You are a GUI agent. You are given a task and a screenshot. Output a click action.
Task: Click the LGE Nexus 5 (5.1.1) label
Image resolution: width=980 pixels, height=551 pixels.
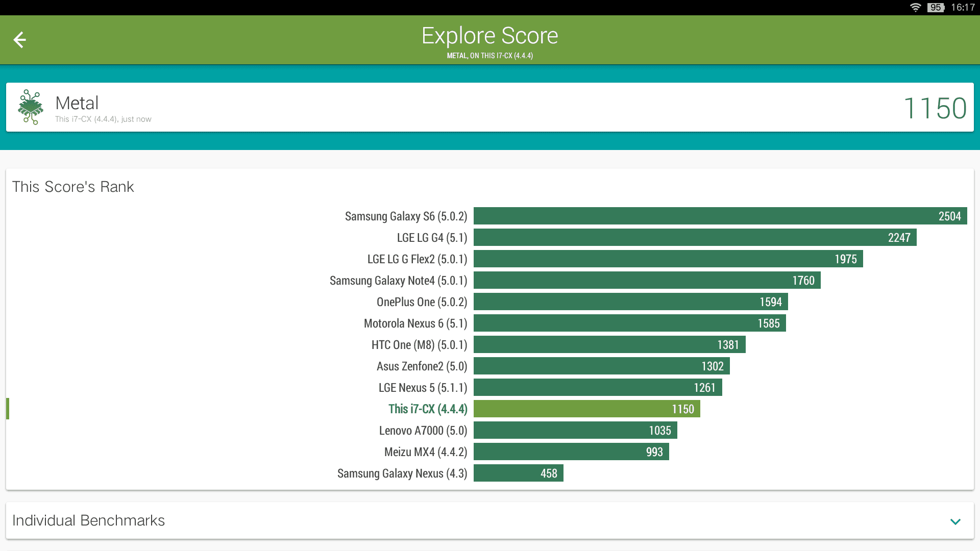(x=423, y=388)
